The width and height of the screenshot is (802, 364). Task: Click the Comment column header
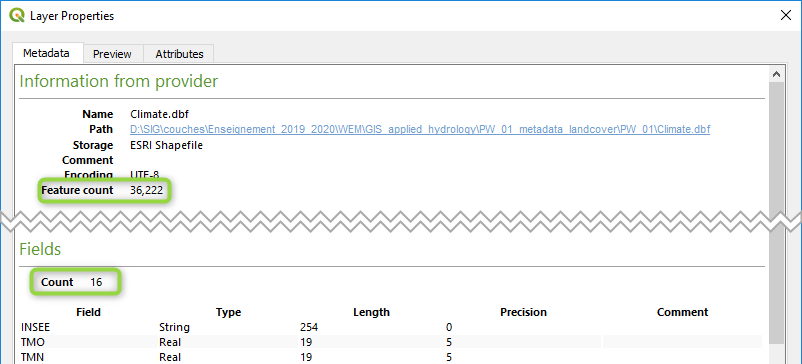click(682, 312)
